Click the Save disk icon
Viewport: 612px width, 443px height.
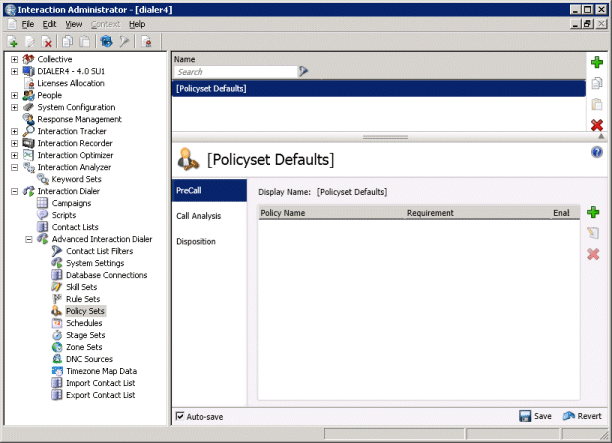pos(525,416)
